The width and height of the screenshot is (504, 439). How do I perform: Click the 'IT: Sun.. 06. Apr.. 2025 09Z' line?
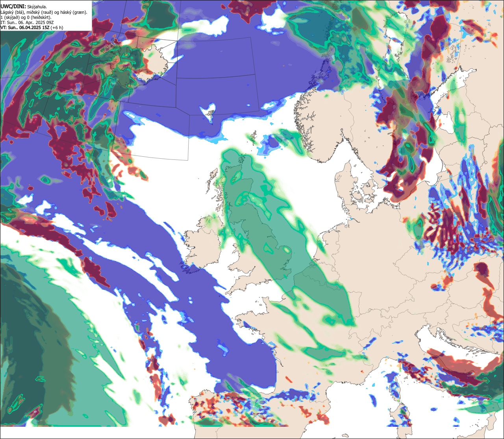click(x=27, y=22)
